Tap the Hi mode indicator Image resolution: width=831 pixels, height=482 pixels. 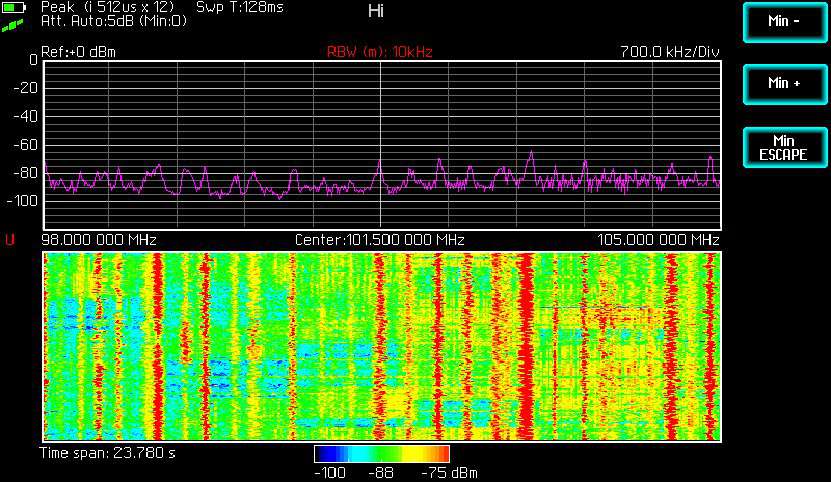tap(375, 12)
